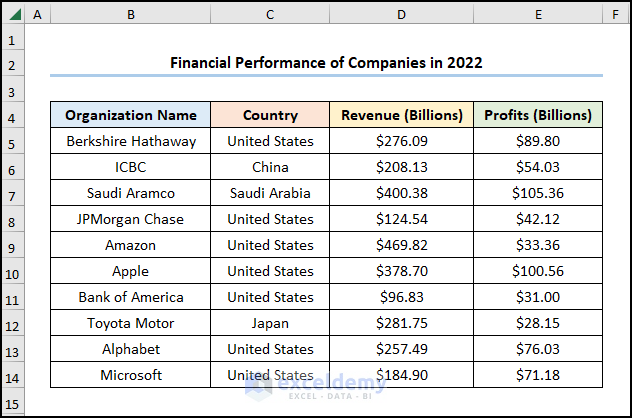Click Amazon's revenue cell $469.82
This screenshot has width=632, height=418.
click(x=401, y=245)
